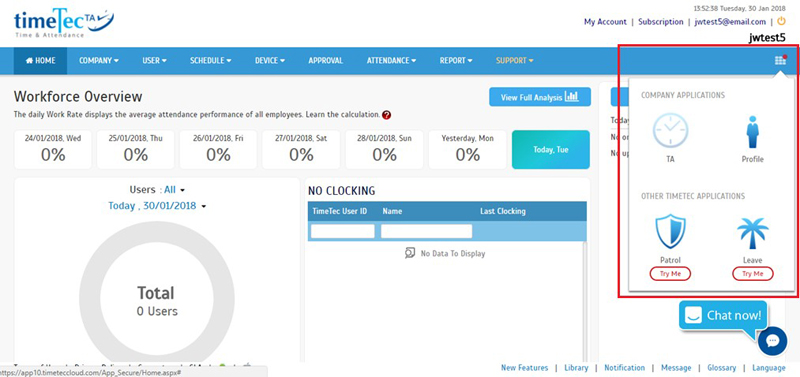Open Message footer link
Screen dimensions: 800x377
pos(676,368)
